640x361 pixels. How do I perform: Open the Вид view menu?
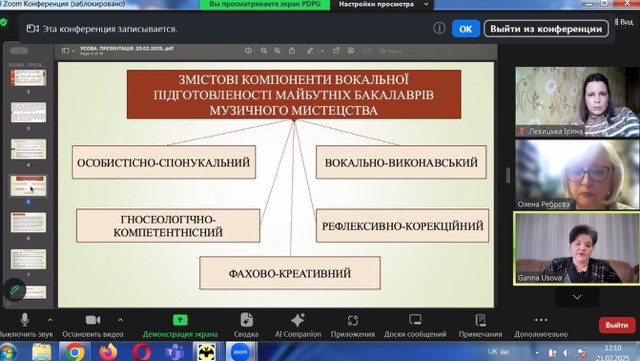pyautogui.click(x=624, y=22)
